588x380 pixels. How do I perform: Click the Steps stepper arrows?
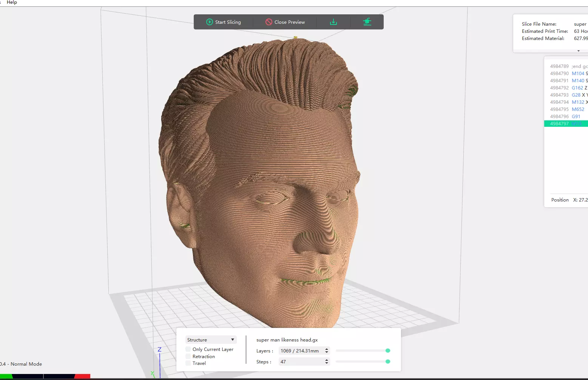pos(327,362)
